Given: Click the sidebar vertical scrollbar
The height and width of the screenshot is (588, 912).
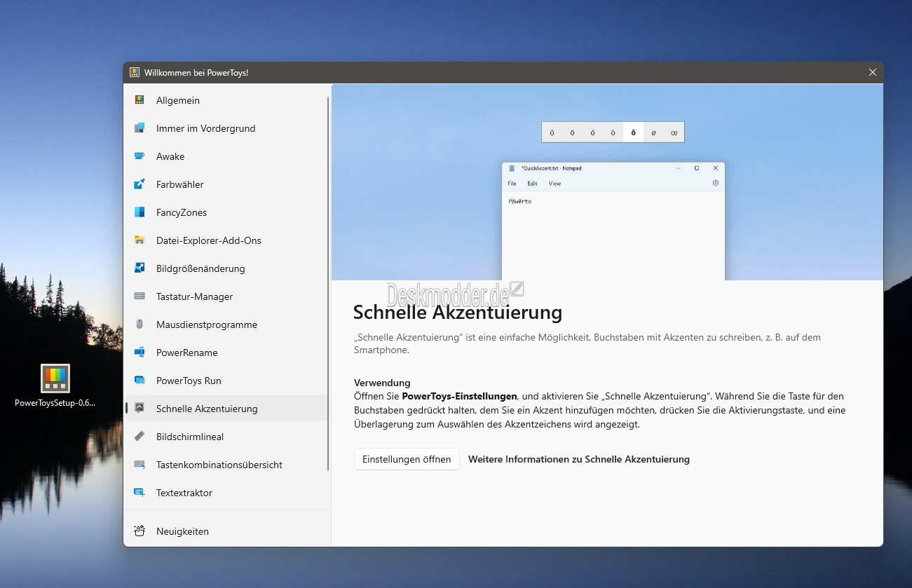Looking at the screenshot, I should (x=328, y=284).
